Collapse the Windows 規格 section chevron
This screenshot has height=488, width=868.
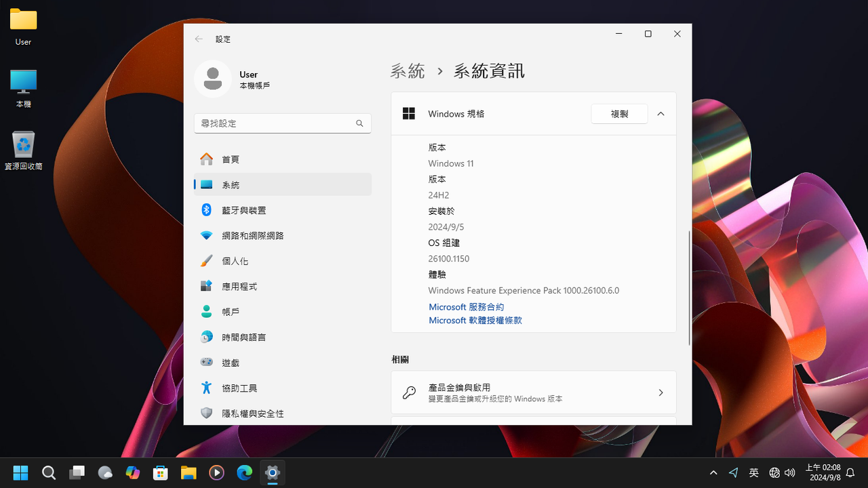[660, 114]
